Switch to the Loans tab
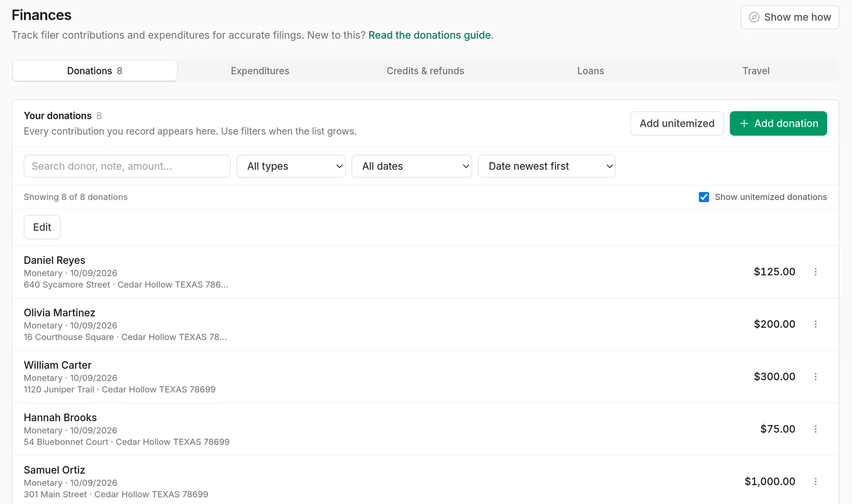The width and height of the screenshot is (852, 504). [x=591, y=71]
